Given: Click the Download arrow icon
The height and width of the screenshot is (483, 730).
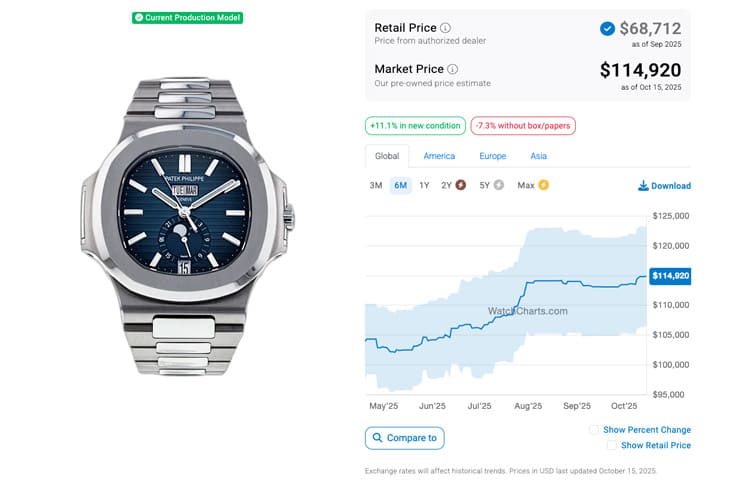Looking at the screenshot, I should coord(643,186).
